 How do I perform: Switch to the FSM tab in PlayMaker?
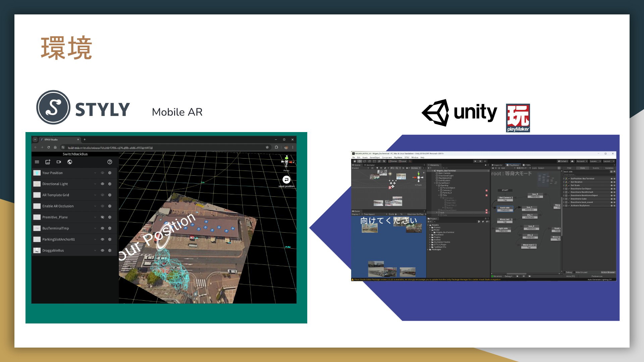coord(569,168)
